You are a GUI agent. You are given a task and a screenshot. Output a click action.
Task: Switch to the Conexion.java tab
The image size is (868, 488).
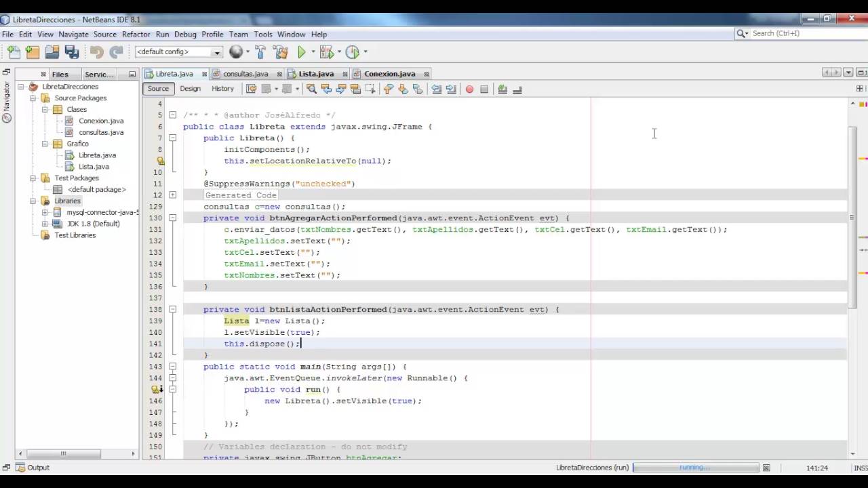[389, 74]
